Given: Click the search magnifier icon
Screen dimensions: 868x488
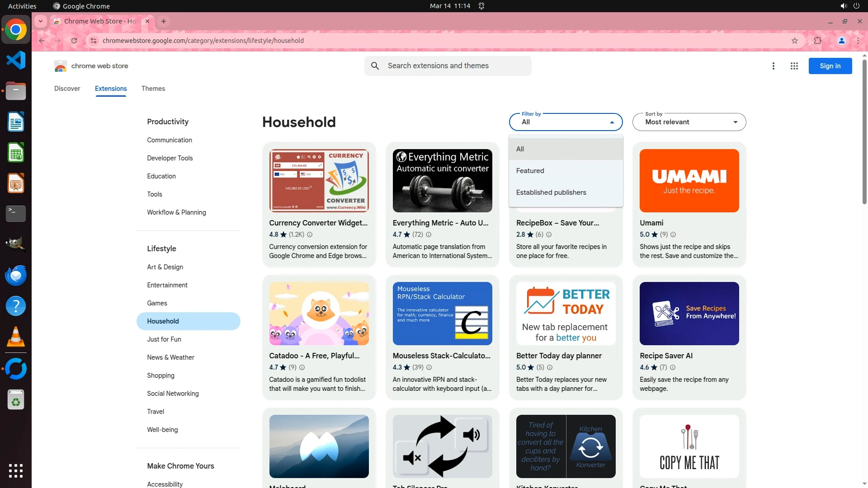Looking at the screenshot, I should click(375, 66).
